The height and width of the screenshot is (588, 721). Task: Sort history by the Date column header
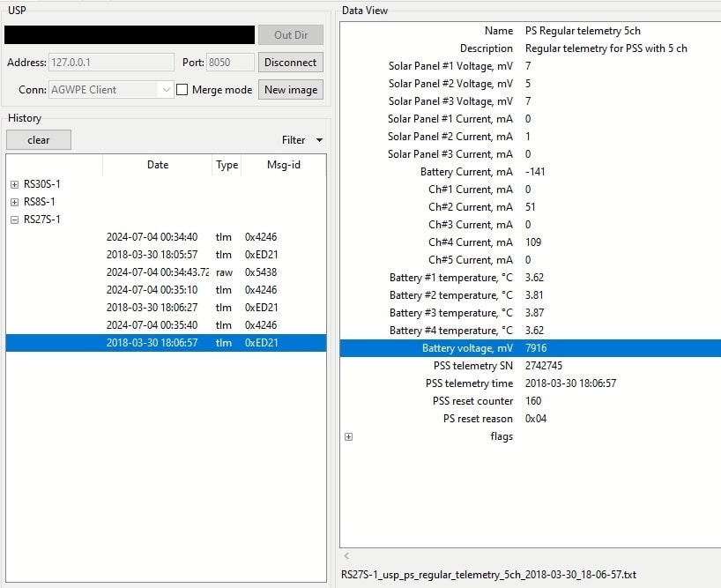pyautogui.click(x=157, y=165)
